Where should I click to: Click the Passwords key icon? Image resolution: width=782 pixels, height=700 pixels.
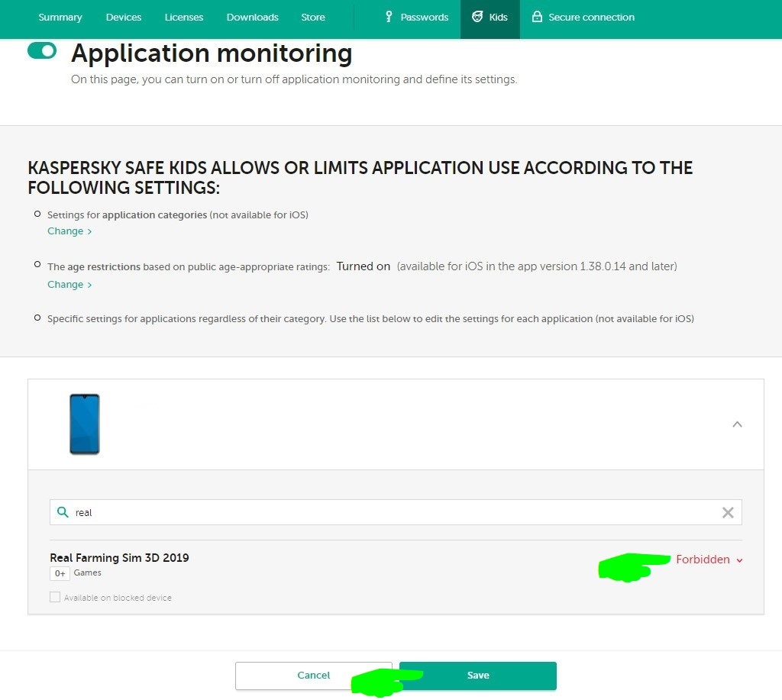(389, 17)
